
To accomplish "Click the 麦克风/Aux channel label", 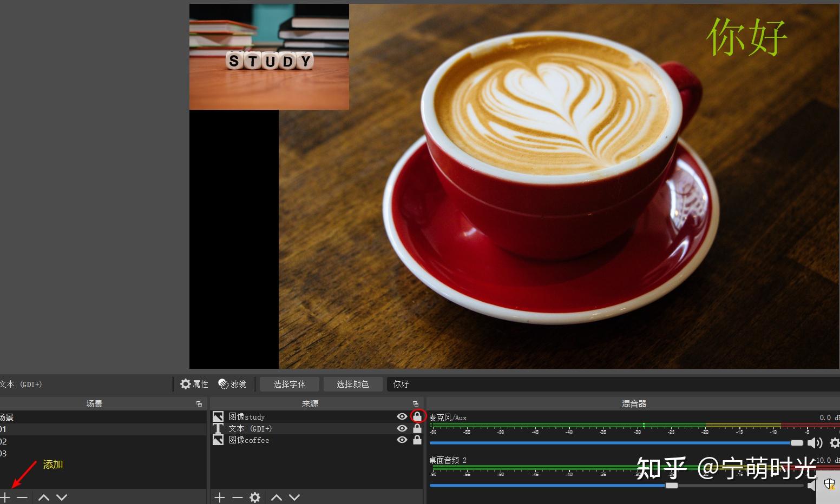I will point(448,417).
